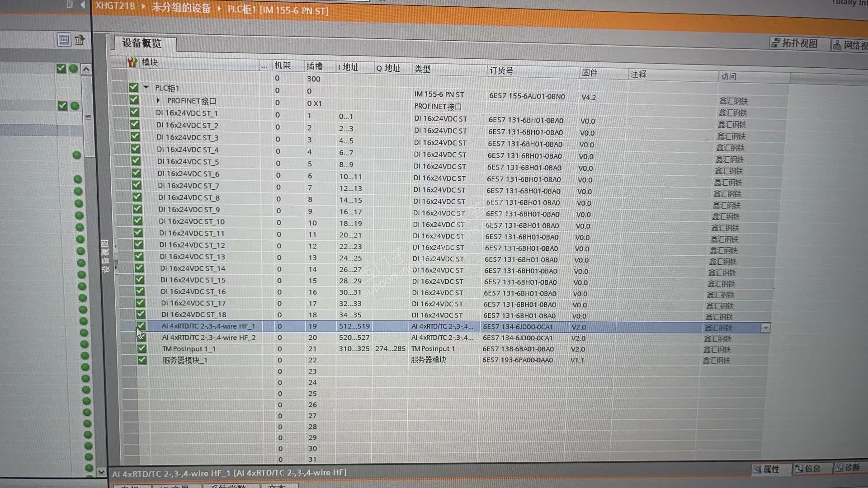Open access dropdown on selected AI row
868x488 pixels.
tap(765, 328)
